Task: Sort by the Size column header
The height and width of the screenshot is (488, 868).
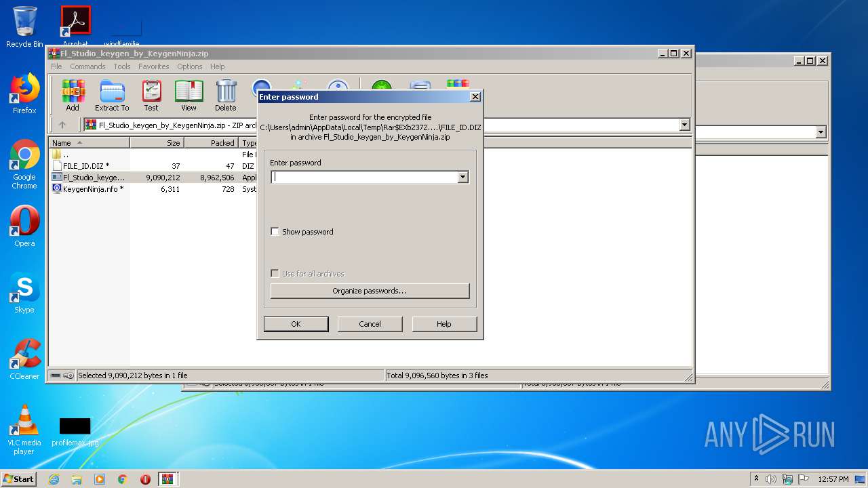Action: click(x=157, y=143)
